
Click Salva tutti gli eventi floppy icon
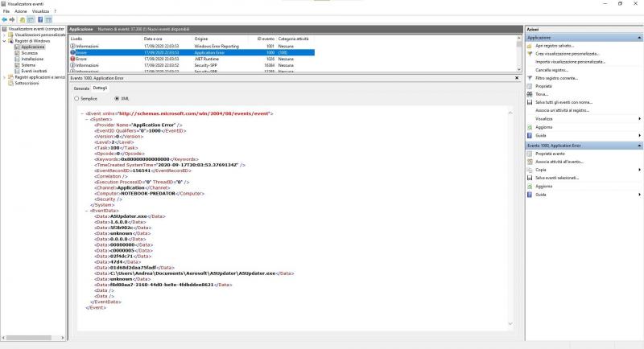tap(530, 102)
